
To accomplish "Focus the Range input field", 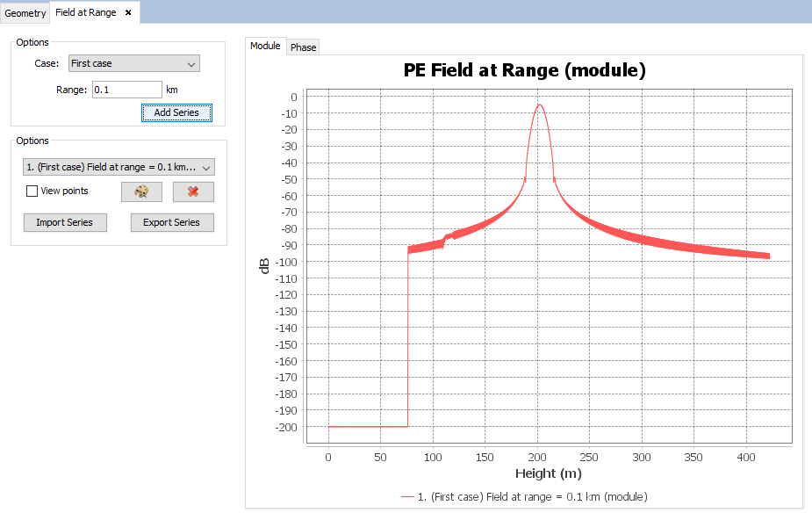I will 127,89.
